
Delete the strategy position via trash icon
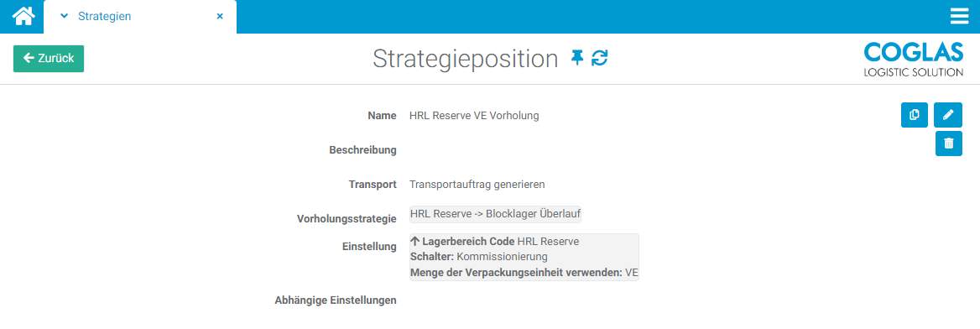pyautogui.click(x=949, y=144)
